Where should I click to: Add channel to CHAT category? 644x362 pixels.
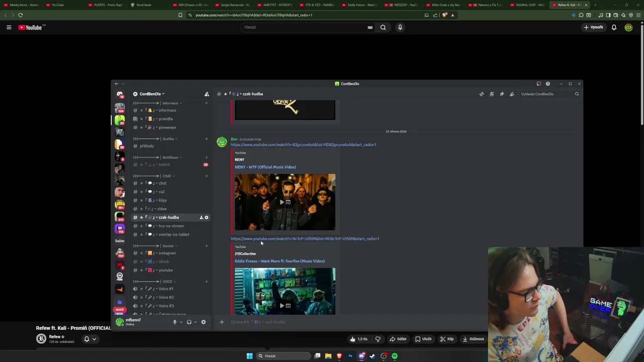[206, 176]
